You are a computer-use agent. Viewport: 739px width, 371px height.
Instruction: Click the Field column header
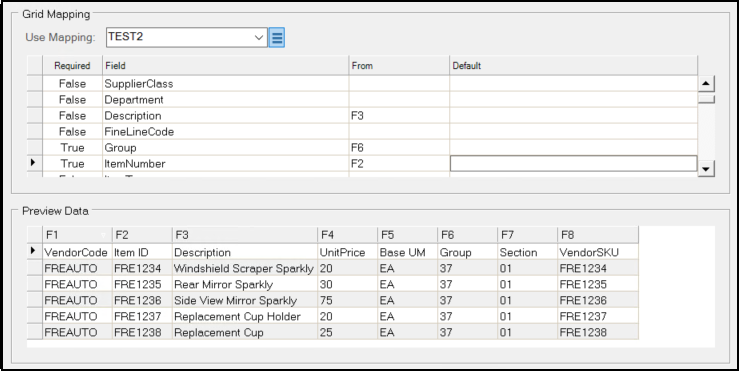[226, 66]
